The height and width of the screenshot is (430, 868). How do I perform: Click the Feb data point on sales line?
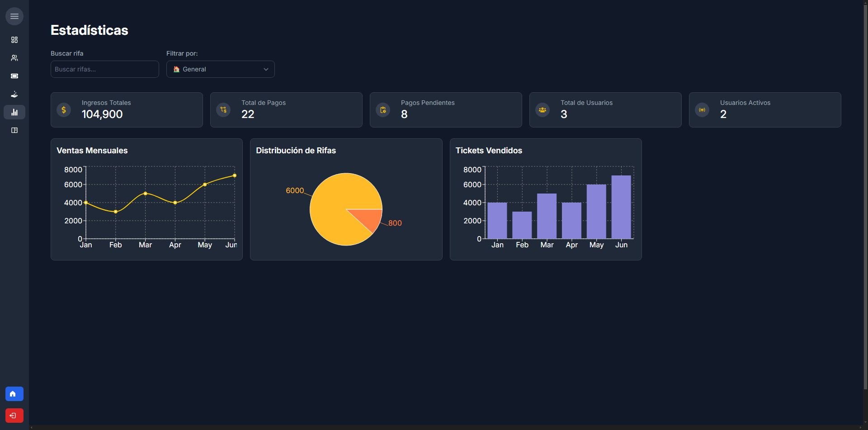[x=116, y=212]
